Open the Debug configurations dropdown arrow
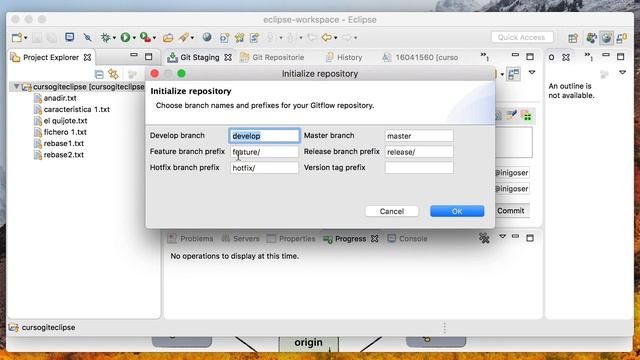This screenshot has height=360, width=640. click(x=114, y=38)
